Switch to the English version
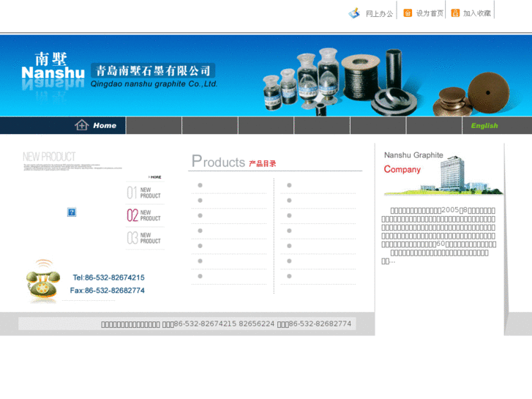The image size is (532, 399). [x=484, y=126]
